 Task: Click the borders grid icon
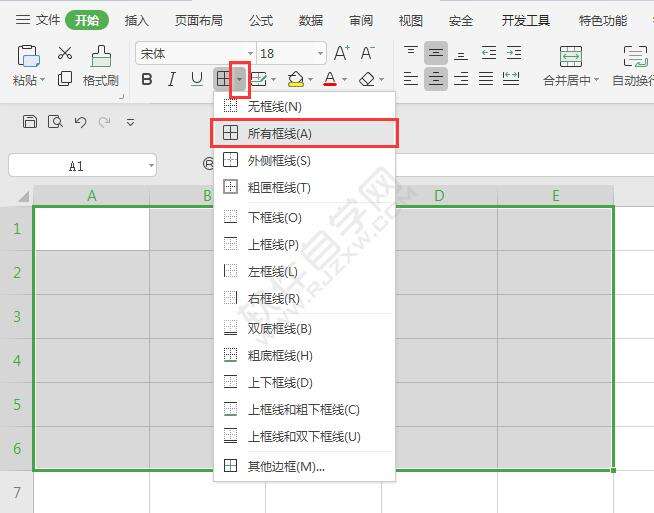(x=223, y=78)
